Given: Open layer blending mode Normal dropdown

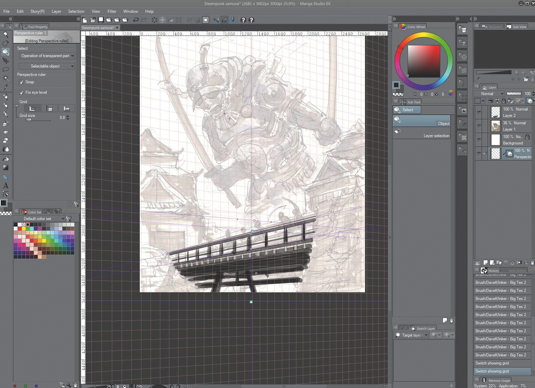Looking at the screenshot, I should [489, 94].
